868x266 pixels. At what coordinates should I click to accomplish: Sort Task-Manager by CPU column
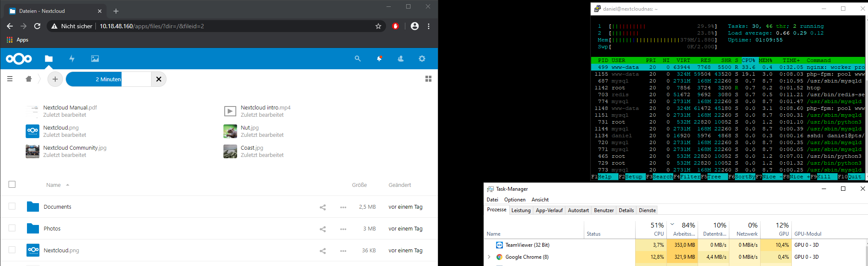tap(651, 229)
